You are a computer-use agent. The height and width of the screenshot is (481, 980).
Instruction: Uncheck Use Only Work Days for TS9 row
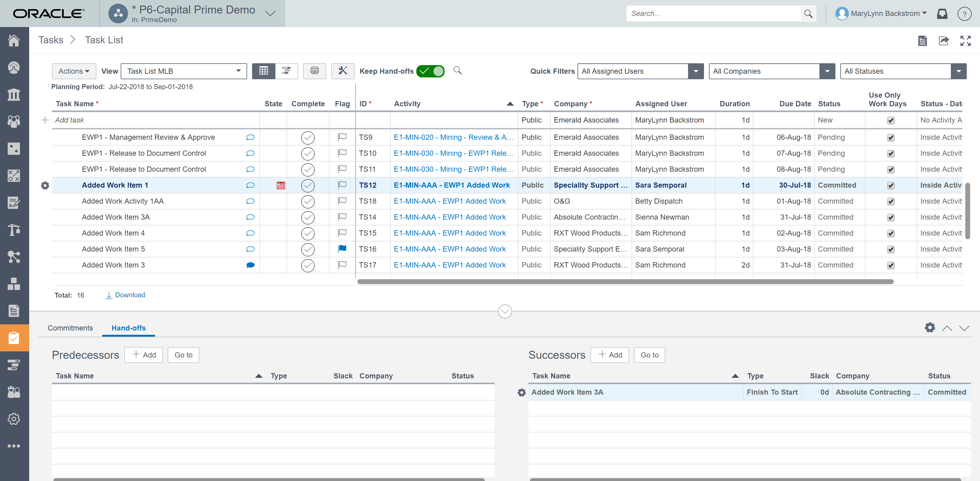(890, 137)
